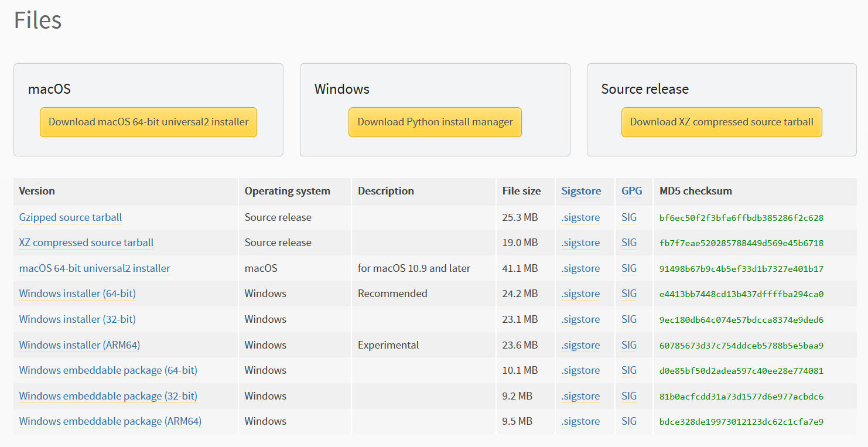Open .sigstore link for the macOS installer row
Screen dimensions: 868x447
pos(580,268)
